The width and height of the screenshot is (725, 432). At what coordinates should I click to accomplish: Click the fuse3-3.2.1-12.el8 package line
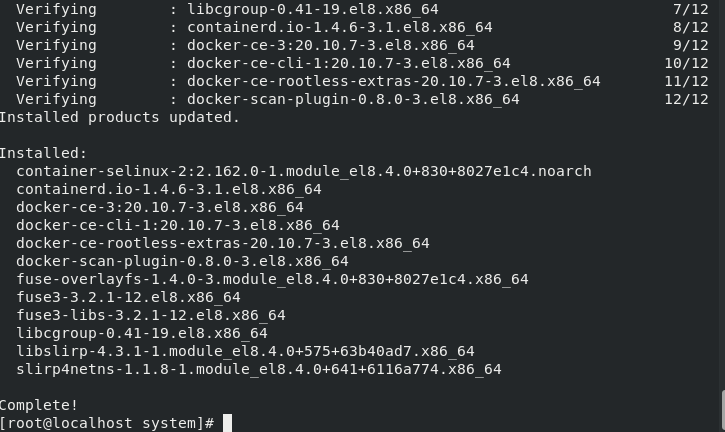pyautogui.click(x=129, y=297)
